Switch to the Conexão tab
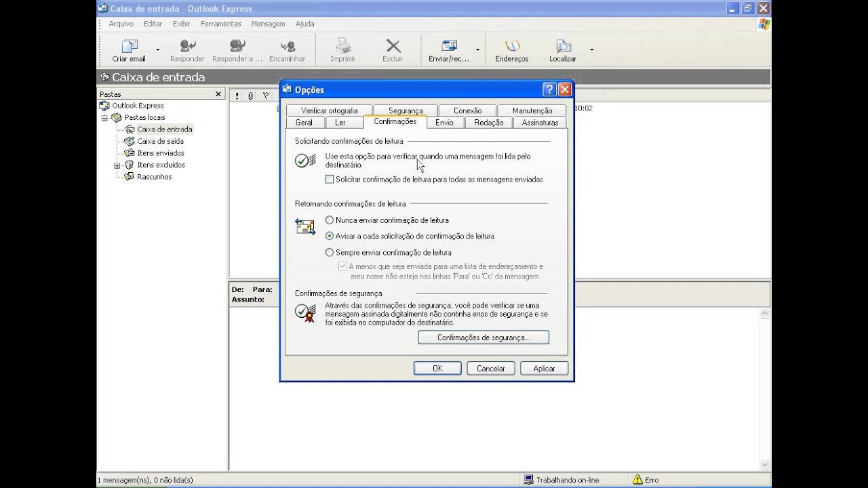The image size is (868, 488). tap(468, 110)
